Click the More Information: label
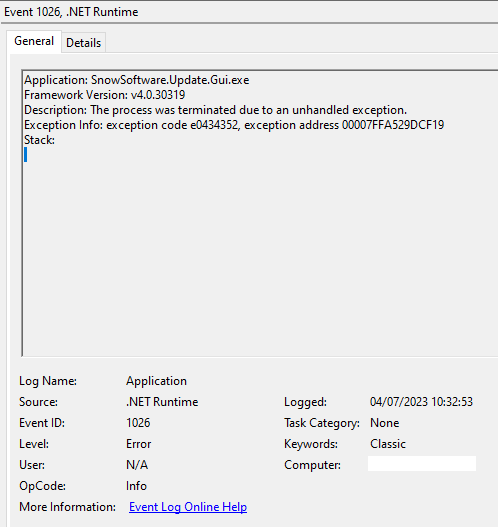Image resolution: width=498 pixels, height=527 pixels. (67, 507)
